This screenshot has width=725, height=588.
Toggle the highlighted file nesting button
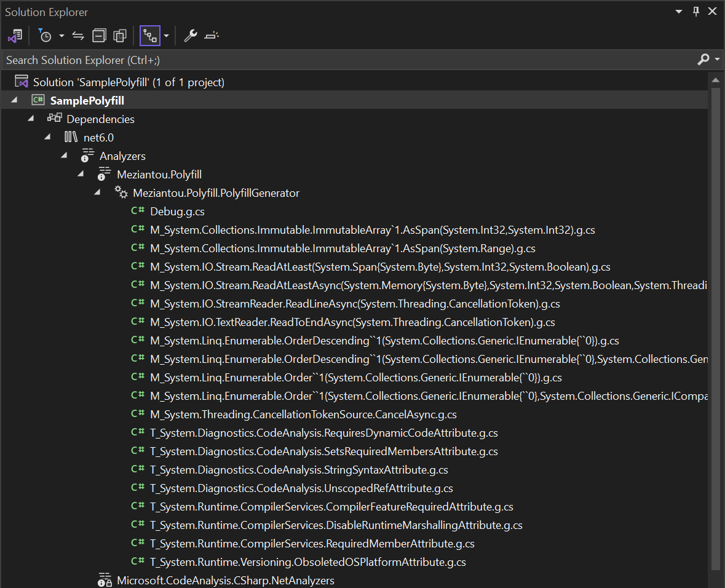tap(149, 36)
